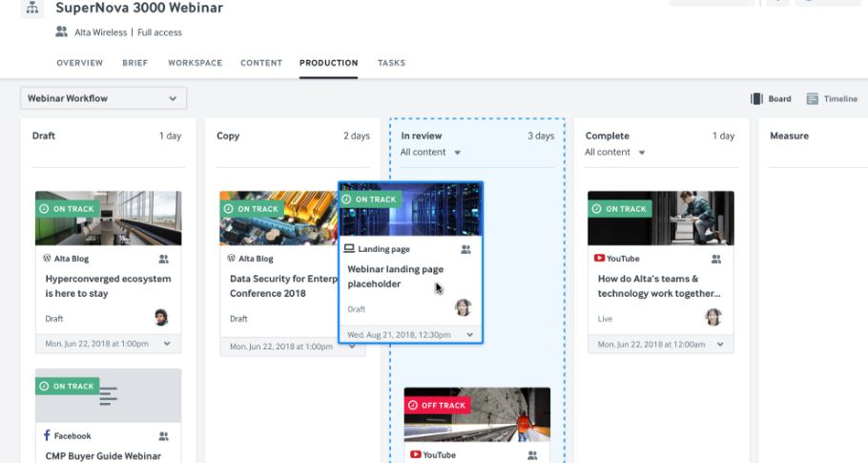The image size is (868, 463).
Task: Click the In review column header
Action: 422,136
